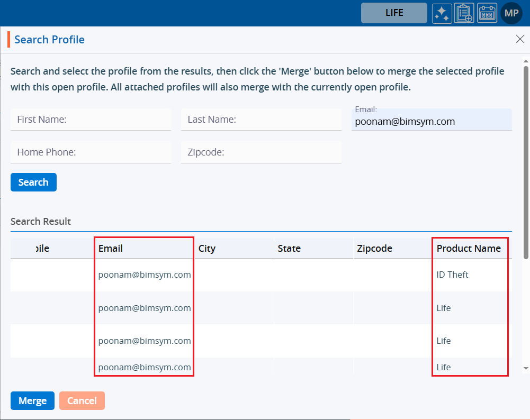The width and height of the screenshot is (530, 420).
Task: Click the LIFE product button
Action: pos(394,13)
